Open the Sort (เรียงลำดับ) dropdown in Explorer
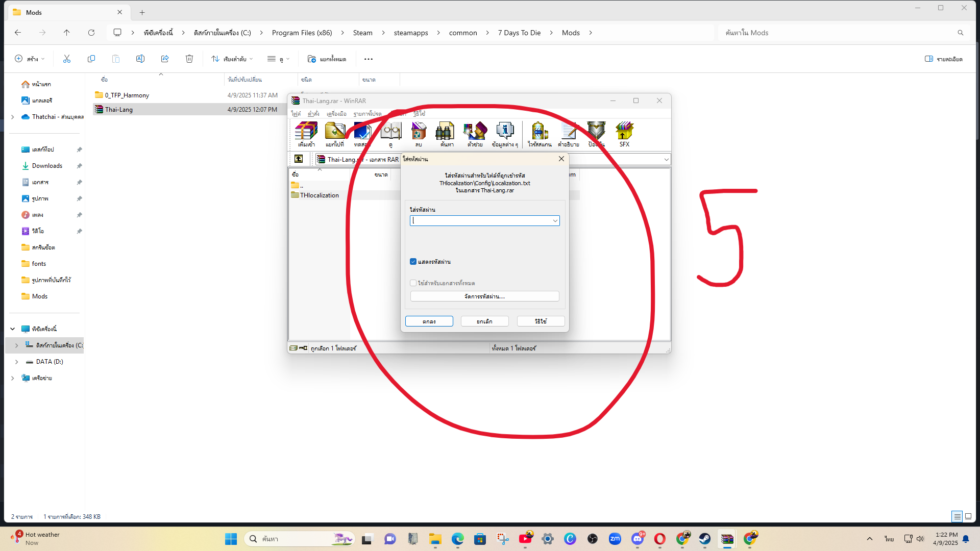980x551 pixels. (232, 59)
